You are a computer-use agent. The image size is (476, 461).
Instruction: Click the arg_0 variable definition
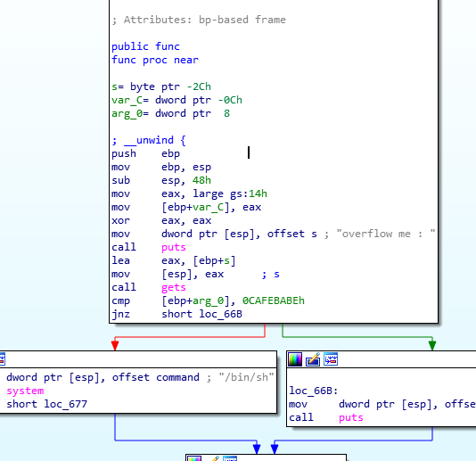tap(170, 113)
